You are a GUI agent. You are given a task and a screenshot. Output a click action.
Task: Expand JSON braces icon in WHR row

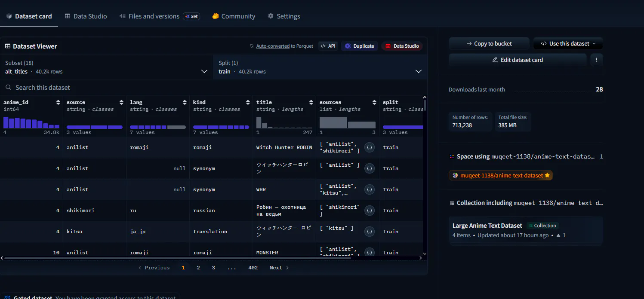[369, 189]
